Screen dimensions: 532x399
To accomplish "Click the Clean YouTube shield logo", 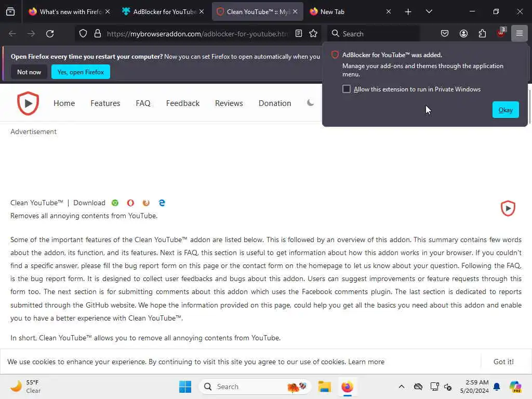I will pyautogui.click(x=28, y=103).
